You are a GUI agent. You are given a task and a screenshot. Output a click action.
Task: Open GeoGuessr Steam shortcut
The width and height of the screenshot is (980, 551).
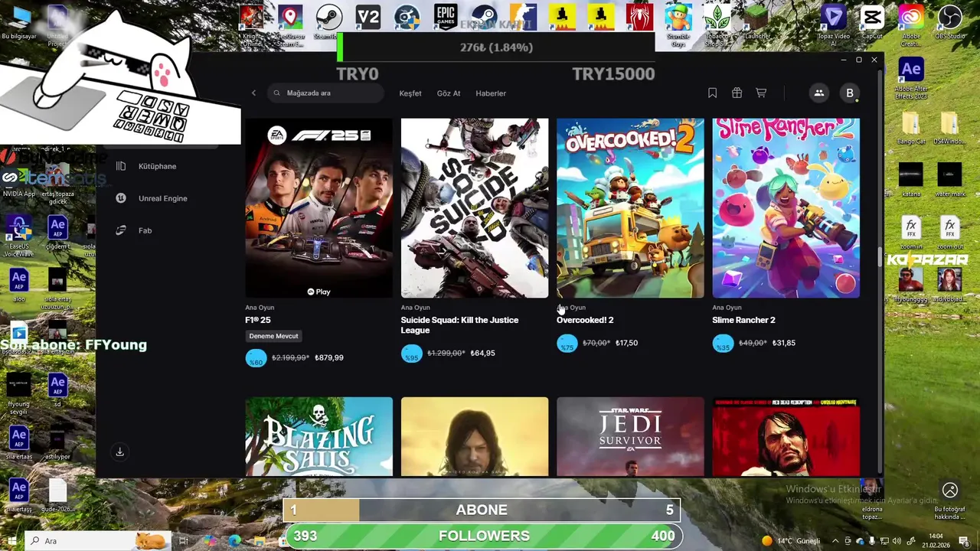pyautogui.click(x=290, y=24)
